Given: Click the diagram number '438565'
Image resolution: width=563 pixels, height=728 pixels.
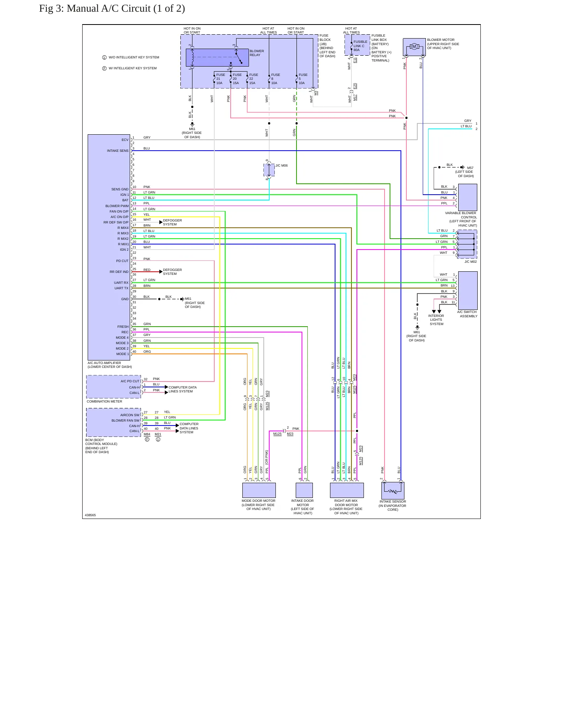Looking at the screenshot, I should coord(90,515).
